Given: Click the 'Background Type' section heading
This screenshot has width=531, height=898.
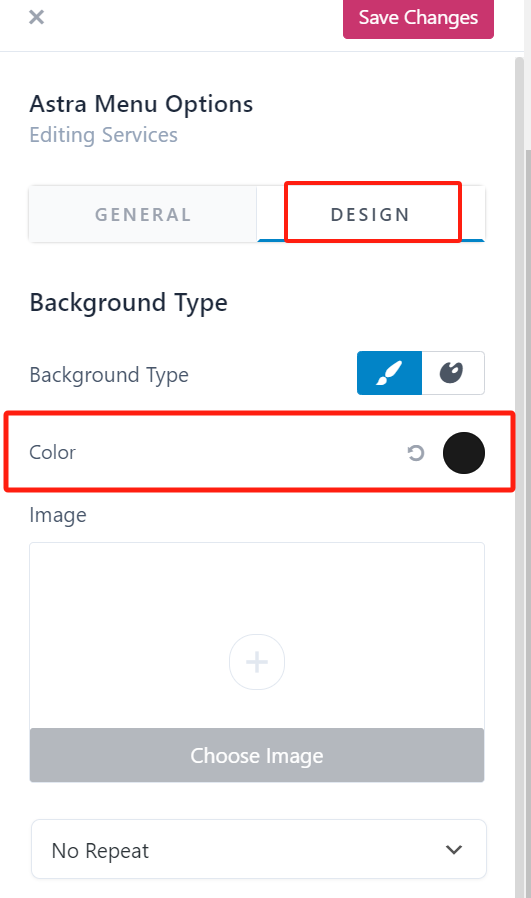Looking at the screenshot, I should tap(128, 303).
